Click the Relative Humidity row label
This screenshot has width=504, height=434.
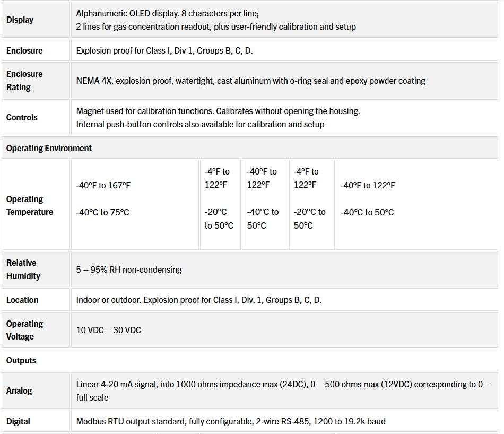click(x=23, y=270)
